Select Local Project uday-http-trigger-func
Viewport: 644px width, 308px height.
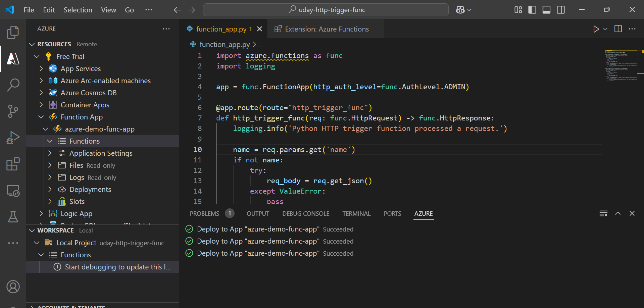pos(102,243)
